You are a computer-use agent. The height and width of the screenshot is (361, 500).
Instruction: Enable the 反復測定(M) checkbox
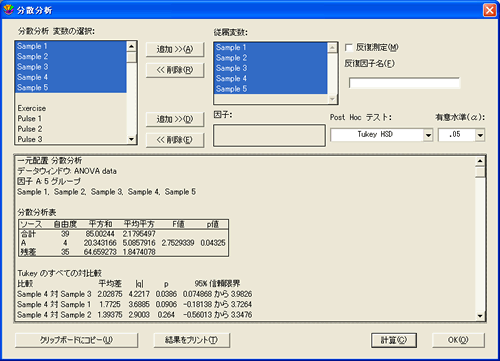pyautogui.click(x=349, y=48)
